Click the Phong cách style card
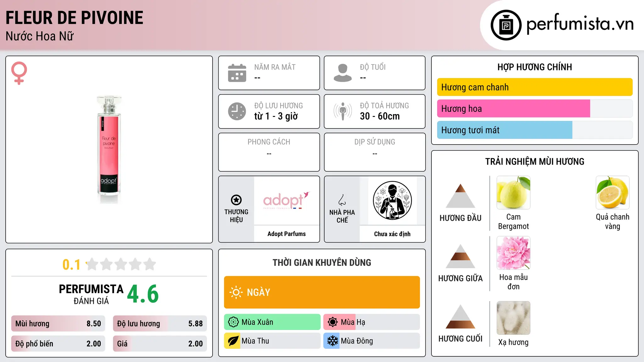 (269, 152)
